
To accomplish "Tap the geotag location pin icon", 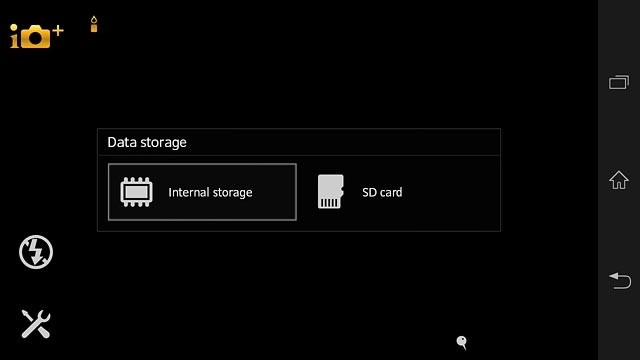I will point(462,342).
